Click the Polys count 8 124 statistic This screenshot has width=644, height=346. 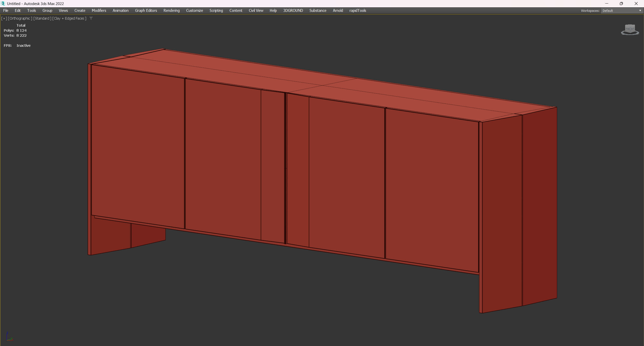click(15, 30)
